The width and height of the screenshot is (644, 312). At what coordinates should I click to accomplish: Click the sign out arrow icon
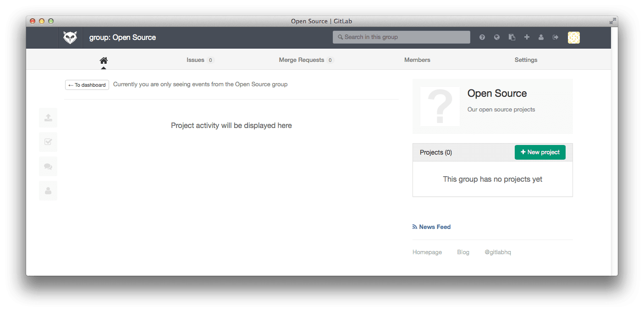(556, 37)
